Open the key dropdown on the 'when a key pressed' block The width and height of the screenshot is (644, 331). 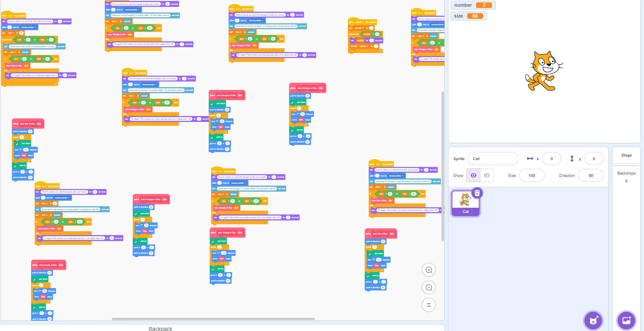pos(378,164)
